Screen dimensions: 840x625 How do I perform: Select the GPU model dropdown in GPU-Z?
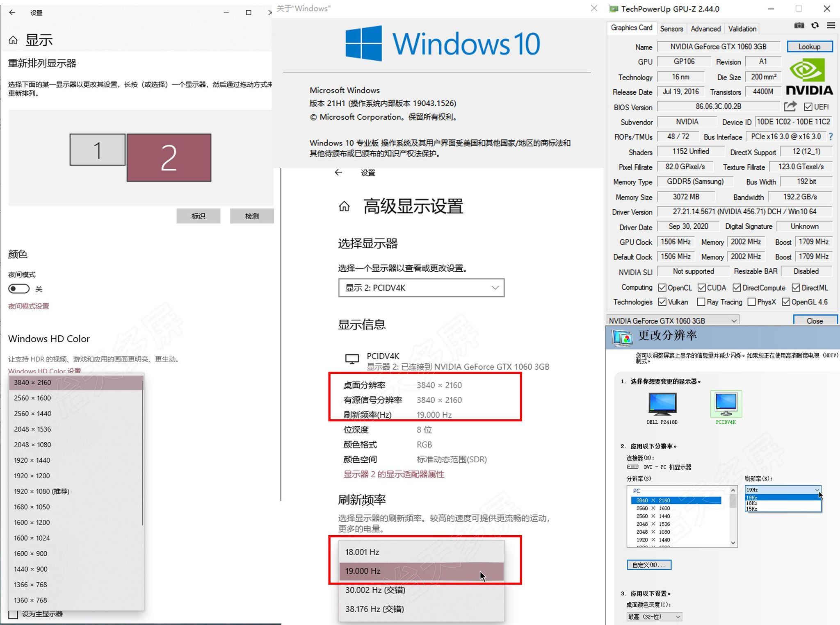point(670,320)
